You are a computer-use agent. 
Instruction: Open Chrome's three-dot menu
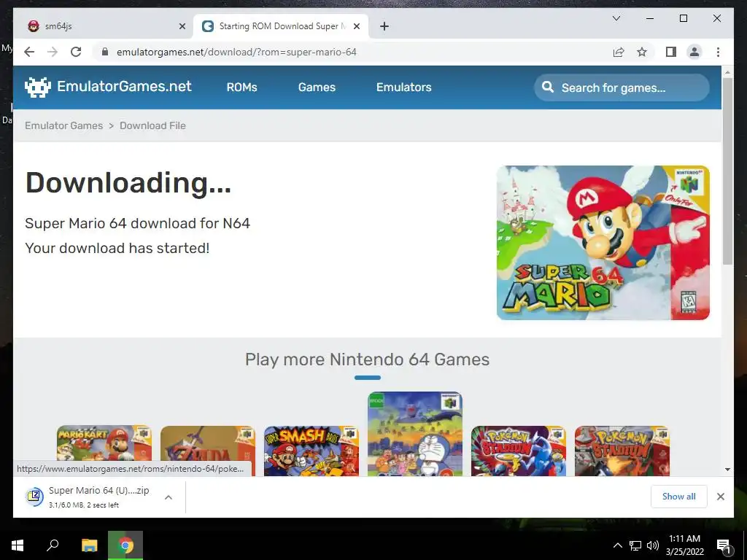pos(718,52)
